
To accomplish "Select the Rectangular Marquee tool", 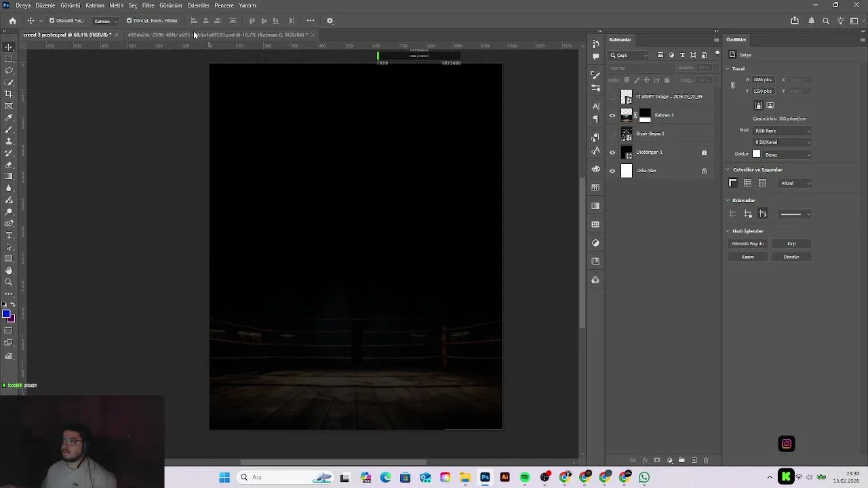I will pyautogui.click(x=9, y=59).
